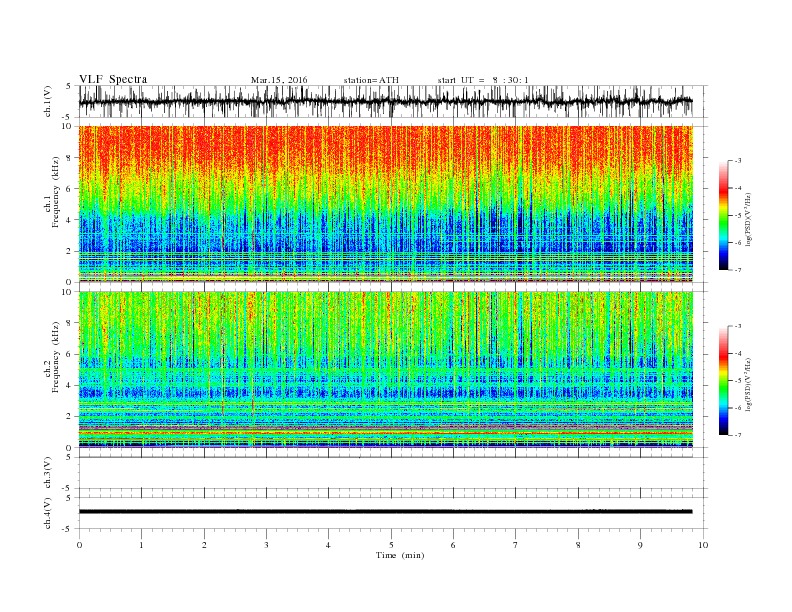Viewport: 792px width, 612px height.
Task: Click the upper 'log(PSD)(V²/Hz)' colorbar label
Action: 748,219
